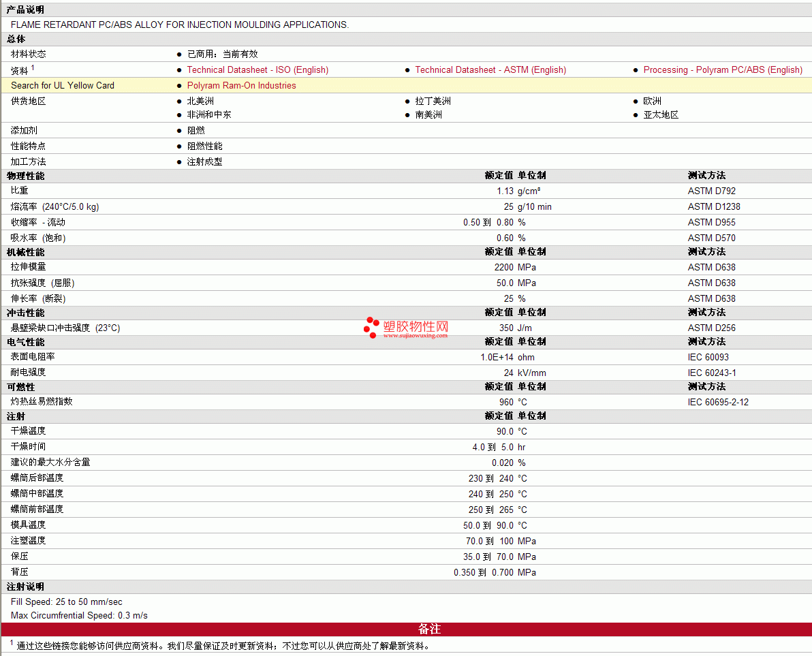
Task: Click the 产品说明 section header
Action: pos(25,10)
